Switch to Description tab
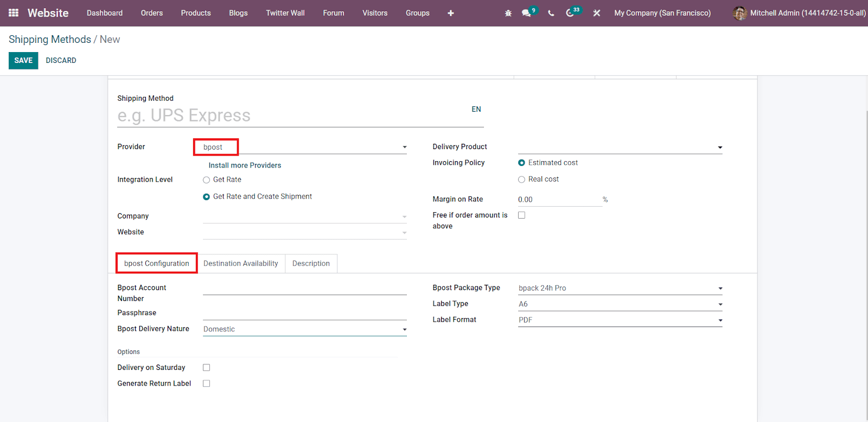Image resolution: width=868 pixels, height=422 pixels. (x=311, y=264)
